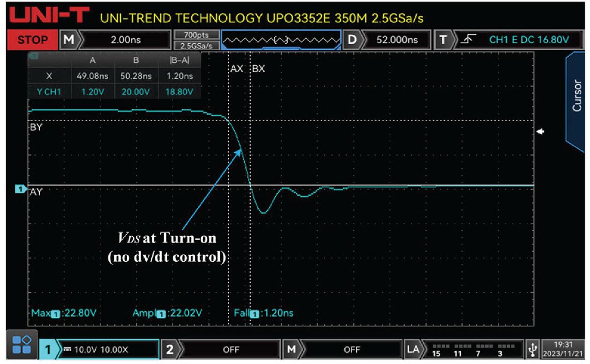Click the D delay label icon

352,40
